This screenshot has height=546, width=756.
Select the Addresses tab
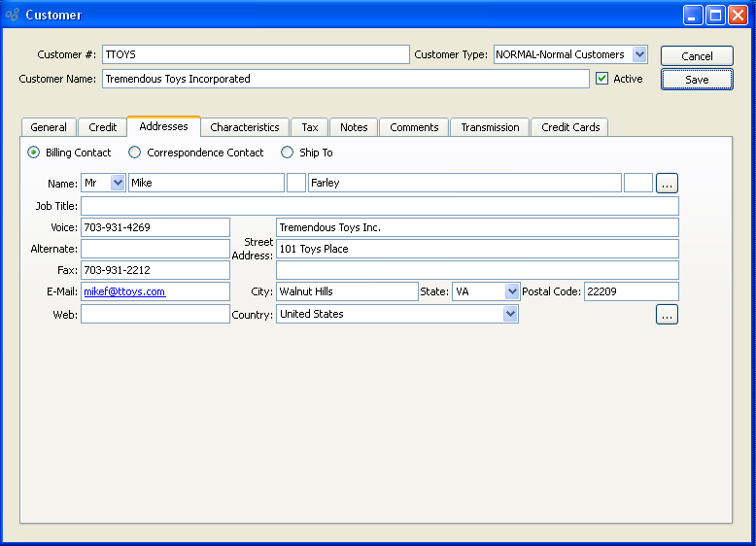[163, 126]
